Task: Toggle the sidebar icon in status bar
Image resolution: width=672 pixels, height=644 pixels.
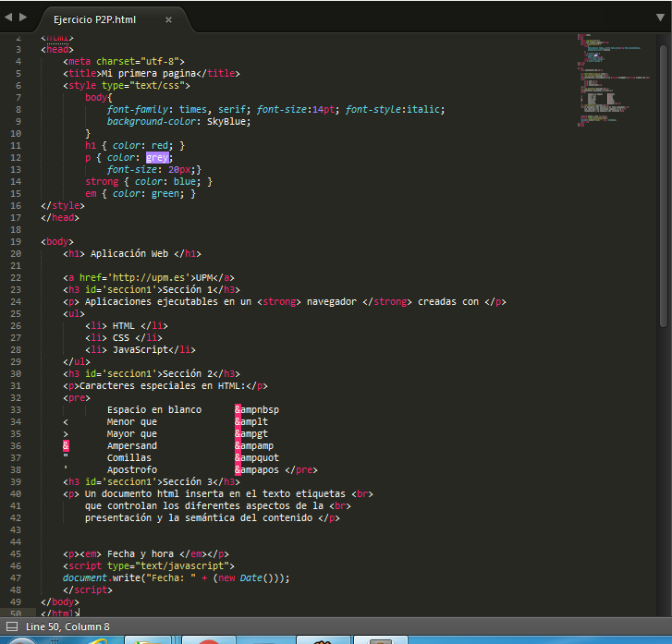Action: [10, 626]
